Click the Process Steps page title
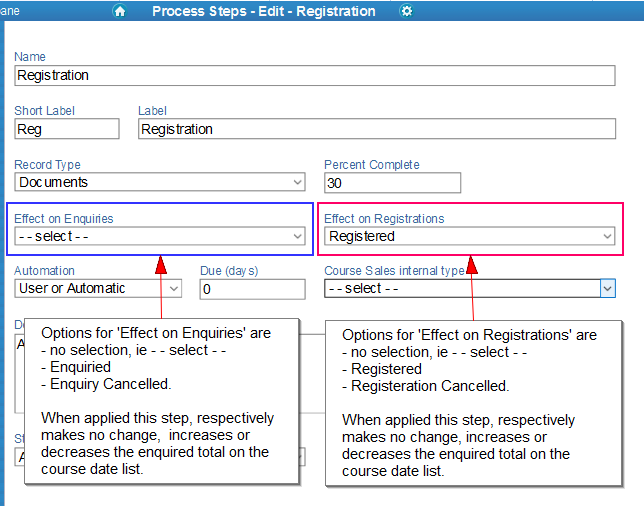This screenshot has height=506, width=644. [x=264, y=11]
